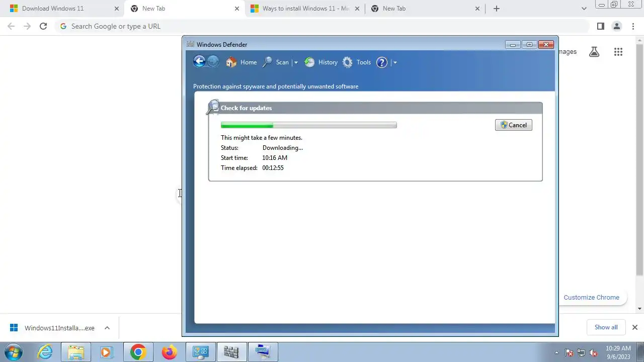Close the Ways to install Windows 11 tab
Image resolution: width=644 pixels, height=362 pixels.
click(358, 9)
